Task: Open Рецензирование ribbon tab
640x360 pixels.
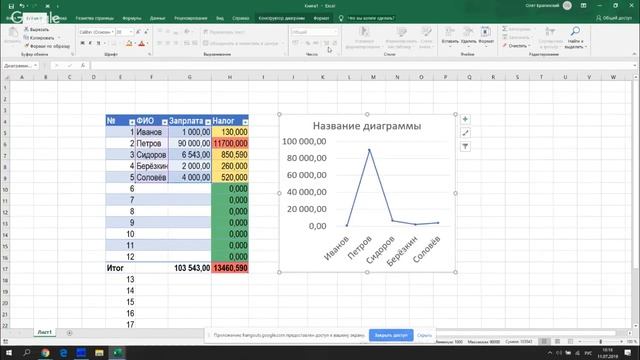Action: [191, 18]
